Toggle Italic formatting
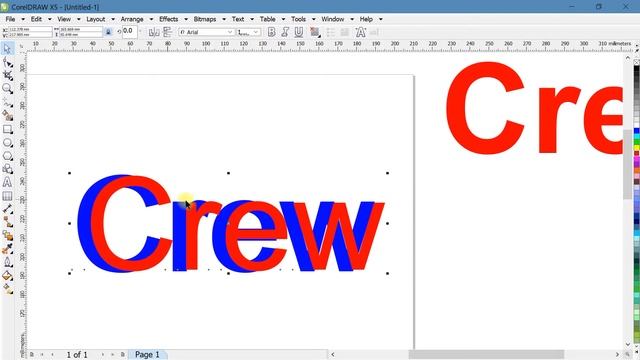The image size is (640, 360). [285, 32]
